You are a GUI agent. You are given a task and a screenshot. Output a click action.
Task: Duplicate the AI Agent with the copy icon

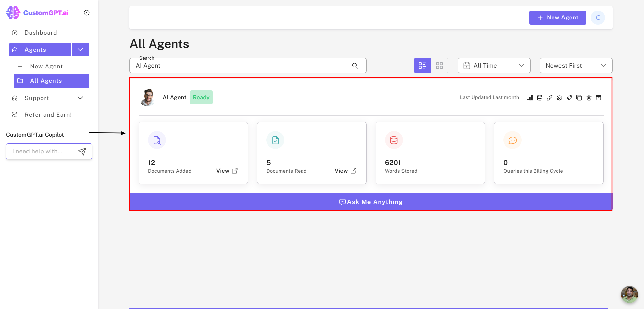tap(579, 98)
